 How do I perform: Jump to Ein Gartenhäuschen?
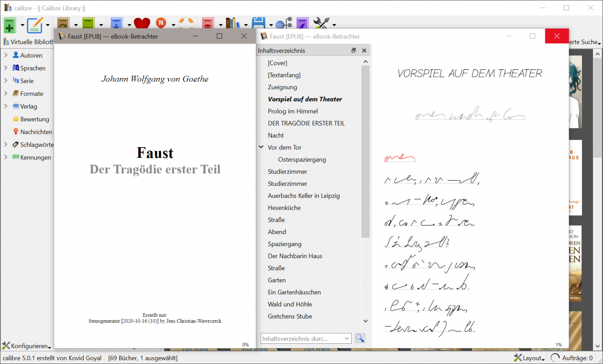click(x=294, y=292)
